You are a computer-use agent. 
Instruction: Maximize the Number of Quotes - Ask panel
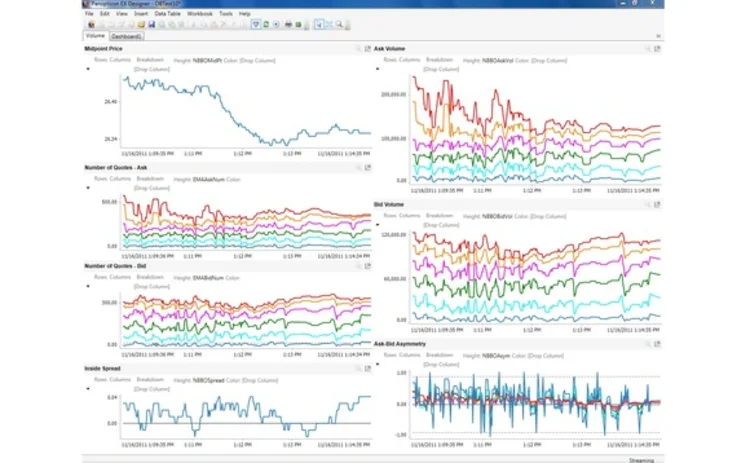pyautogui.click(x=368, y=167)
